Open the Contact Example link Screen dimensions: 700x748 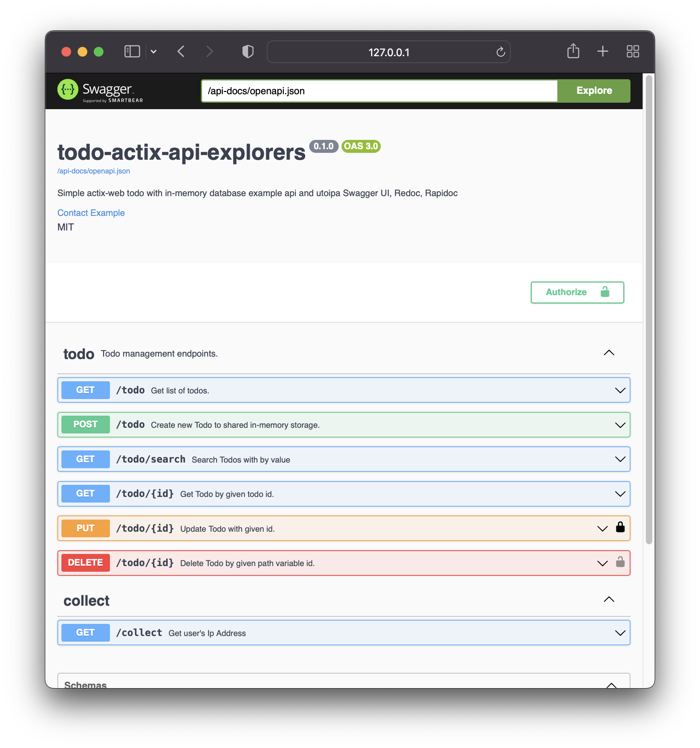(x=91, y=213)
